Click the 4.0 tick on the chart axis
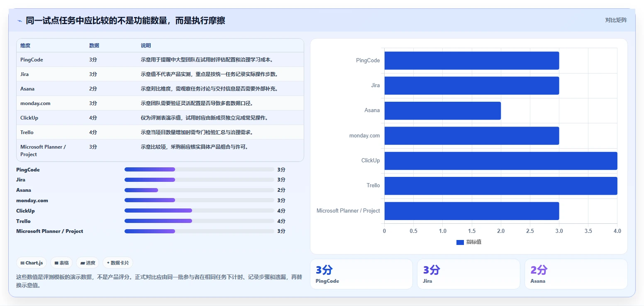 pyautogui.click(x=617, y=231)
